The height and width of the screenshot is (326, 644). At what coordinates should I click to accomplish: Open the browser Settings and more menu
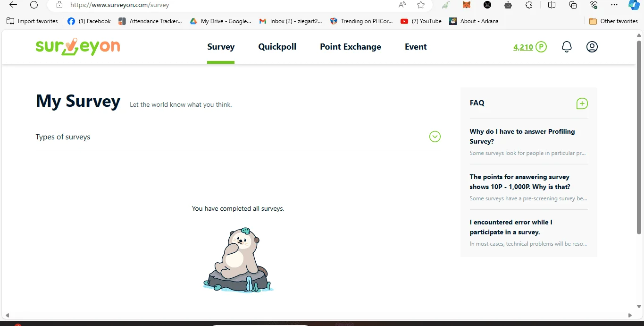click(614, 5)
